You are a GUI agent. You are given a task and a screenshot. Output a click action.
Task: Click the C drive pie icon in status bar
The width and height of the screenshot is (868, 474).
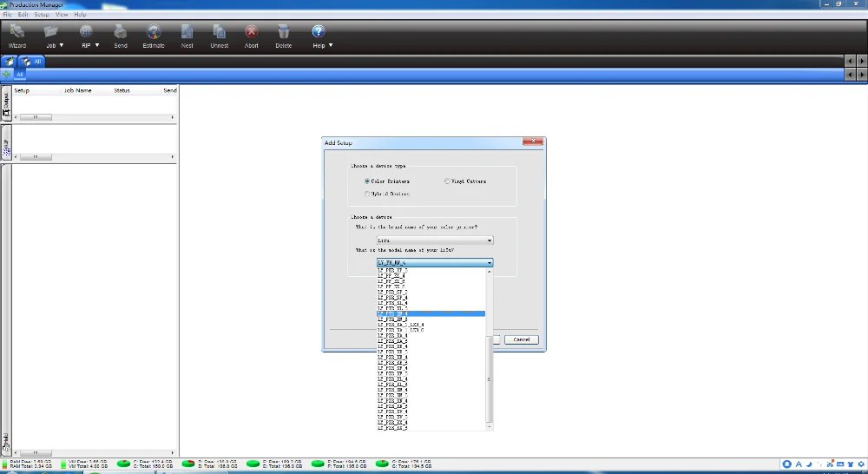tap(124, 463)
